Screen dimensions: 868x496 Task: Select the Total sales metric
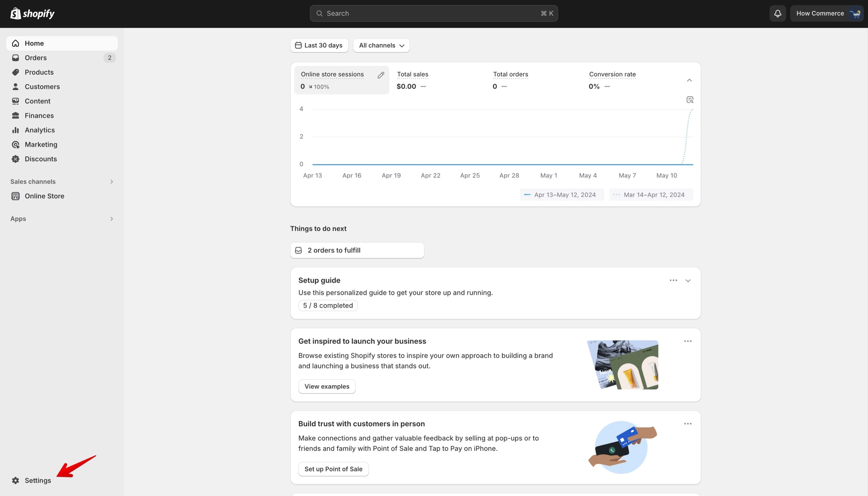437,80
